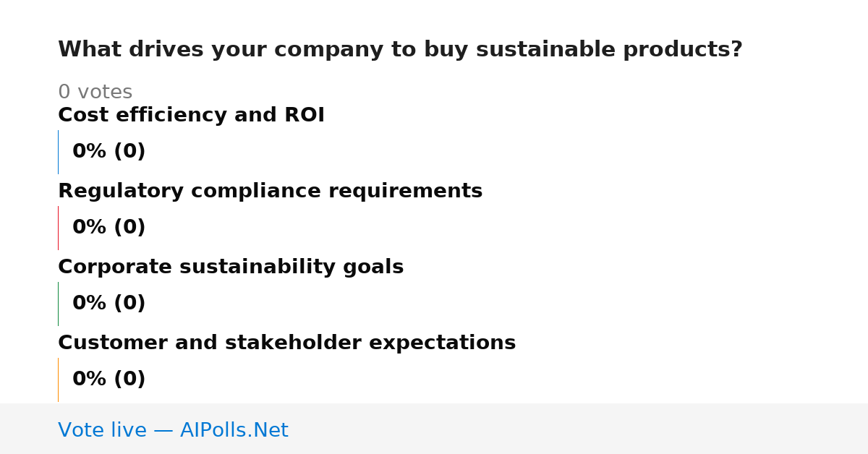Click the 0 votes counter text

point(95,93)
